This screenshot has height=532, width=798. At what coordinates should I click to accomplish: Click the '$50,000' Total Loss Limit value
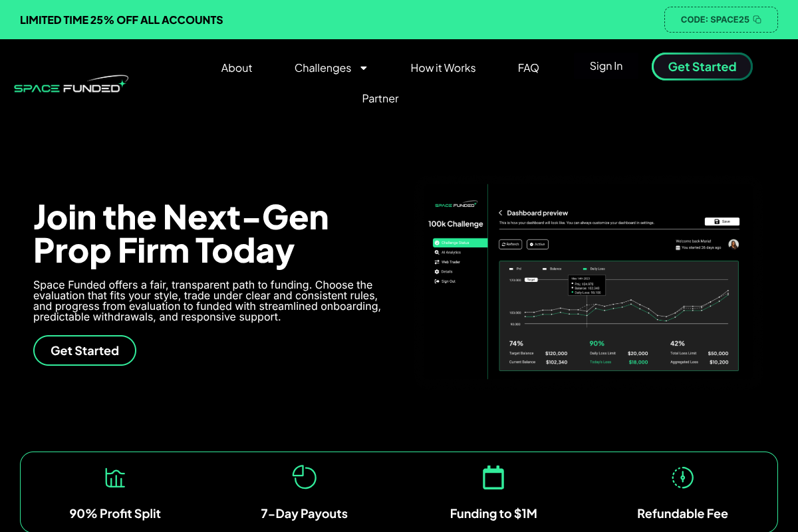click(718, 353)
